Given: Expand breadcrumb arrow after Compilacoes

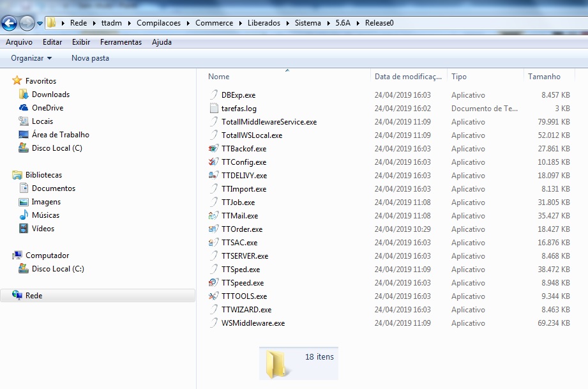Looking at the screenshot, I should pos(188,23).
